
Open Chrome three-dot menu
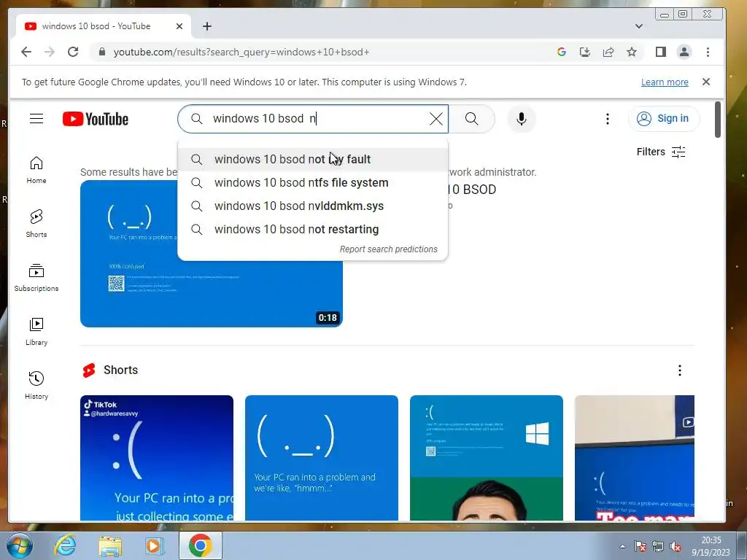tap(708, 52)
